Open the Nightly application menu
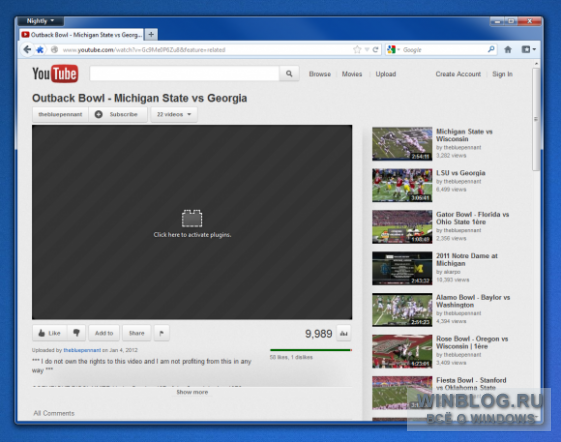Screen dimensions: 561x442 pyautogui.click(x=40, y=21)
